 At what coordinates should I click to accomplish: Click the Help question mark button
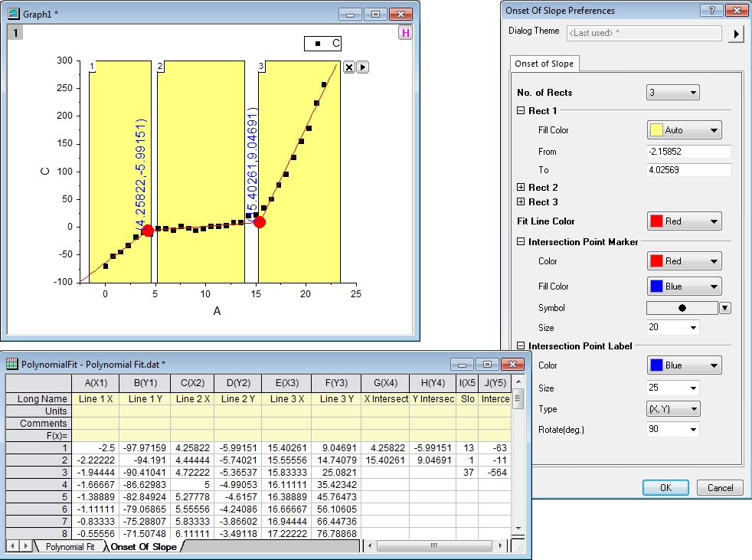(x=711, y=11)
